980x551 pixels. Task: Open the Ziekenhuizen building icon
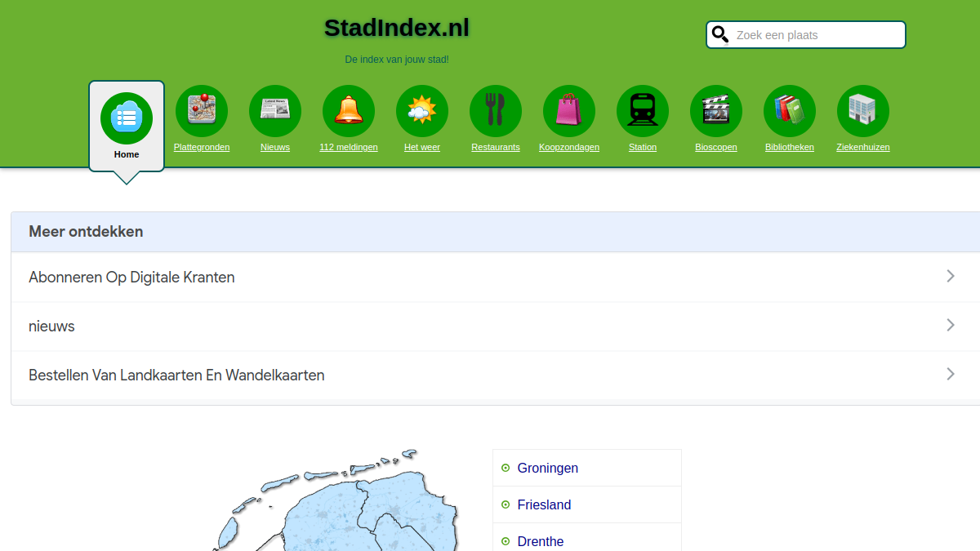(863, 111)
